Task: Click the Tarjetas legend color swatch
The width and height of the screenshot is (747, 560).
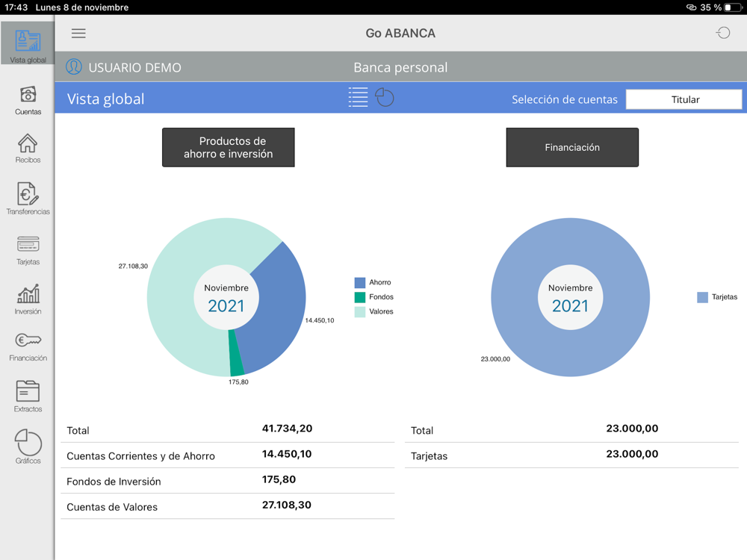Action: (702, 297)
